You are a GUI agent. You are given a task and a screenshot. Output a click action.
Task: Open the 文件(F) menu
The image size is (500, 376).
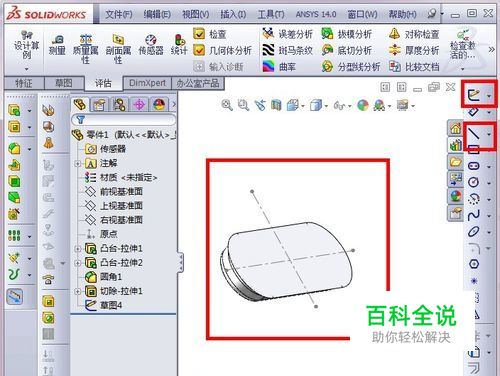click(x=119, y=14)
